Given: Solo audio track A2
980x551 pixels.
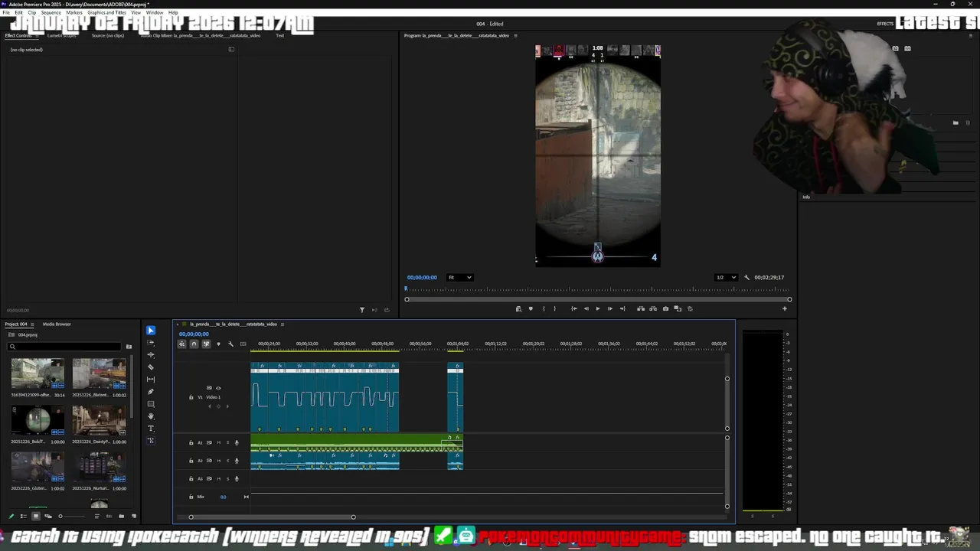Looking at the screenshot, I should pos(227,461).
